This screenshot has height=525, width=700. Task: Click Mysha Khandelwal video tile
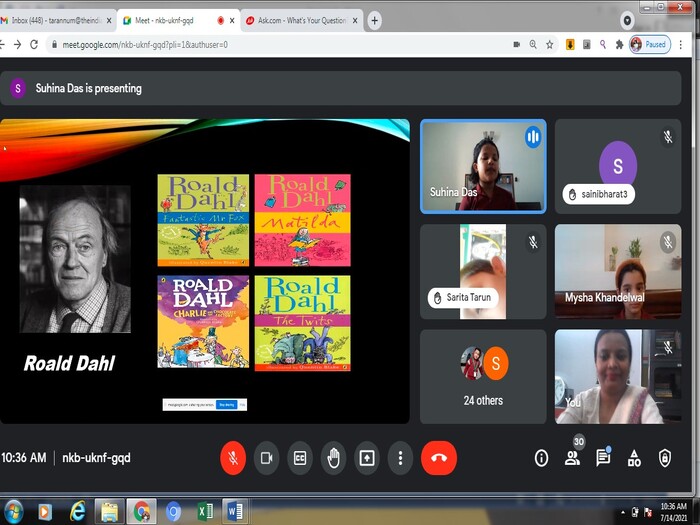(618, 271)
